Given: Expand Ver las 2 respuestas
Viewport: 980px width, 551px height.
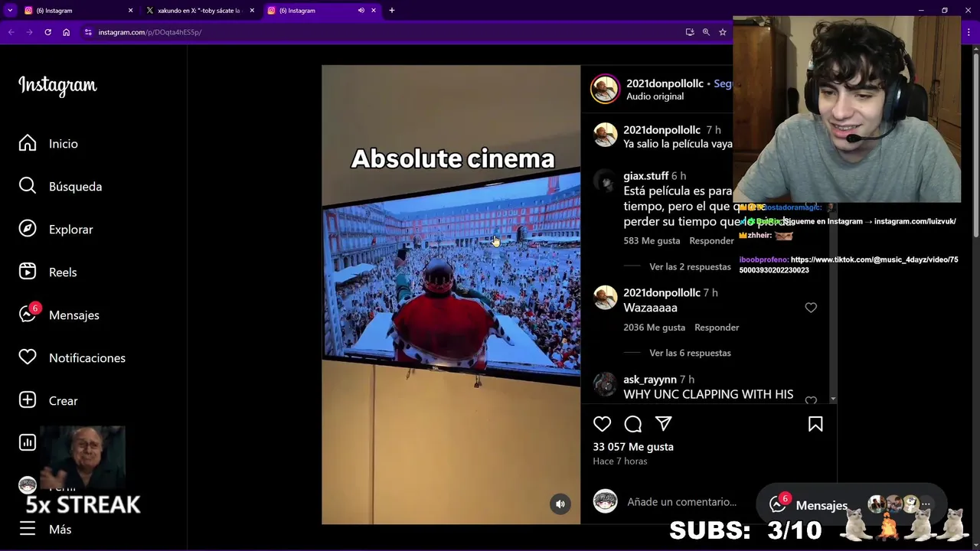Looking at the screenshot, I should pyautogui.click(x=690, y=267).
